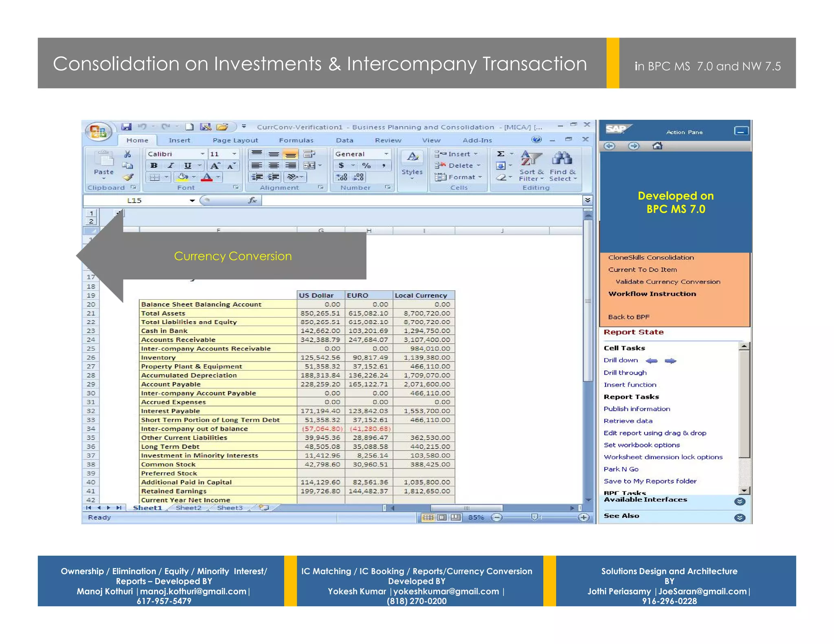Click the Cut scissors icon
Image resolution: width=834 pixels, height=644 pixels.
[127, 154]
